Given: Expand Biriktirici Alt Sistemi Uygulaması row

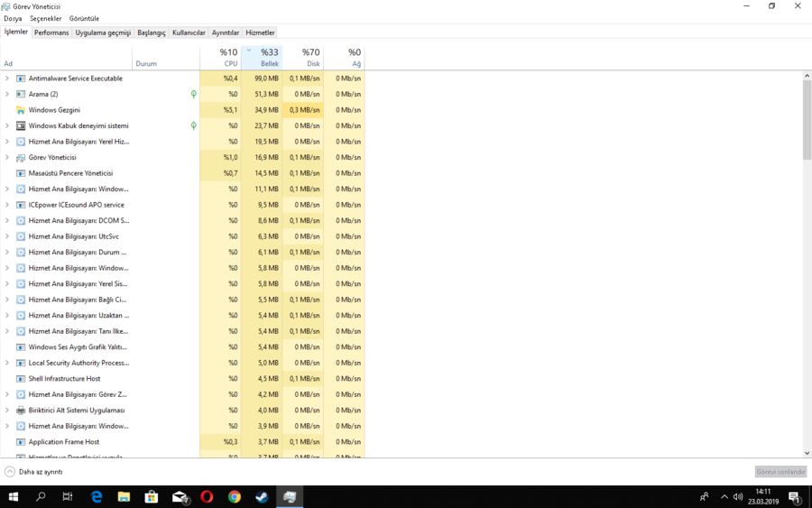Looking at the screenshot, I should (6, 411).
